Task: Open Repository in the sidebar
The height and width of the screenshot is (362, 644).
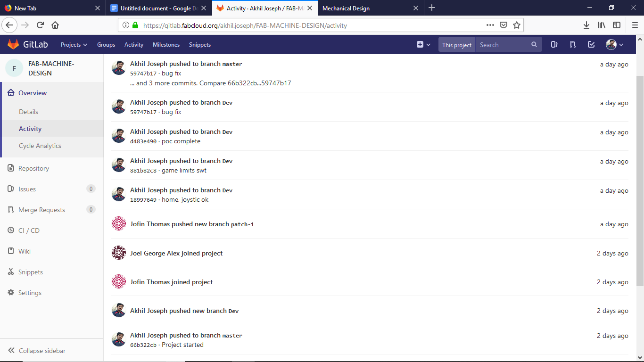Action: coord(33,168)
